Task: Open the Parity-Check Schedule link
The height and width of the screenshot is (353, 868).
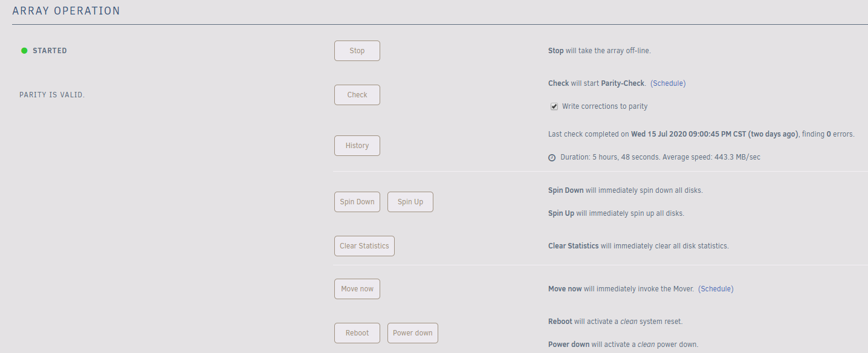Action: click(x=668, y=83)
